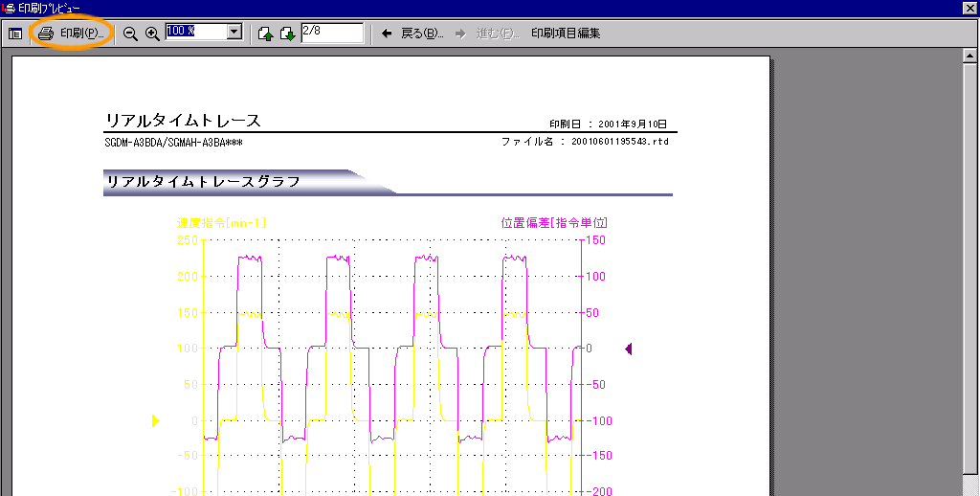Open the zoom percentage dropdown arrow
The width and height of the screenshot is (980, 496).
(x=234, y=33)
